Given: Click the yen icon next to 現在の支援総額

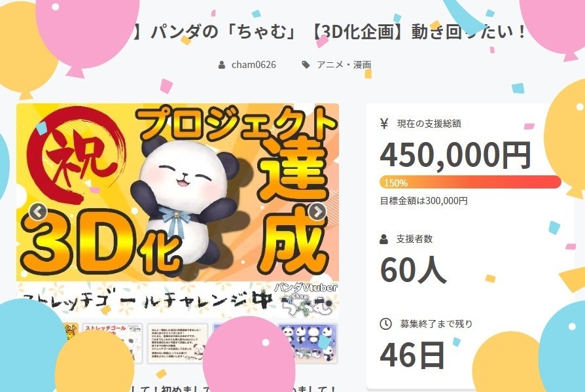Looking at the screenshot, I should 384,124.
